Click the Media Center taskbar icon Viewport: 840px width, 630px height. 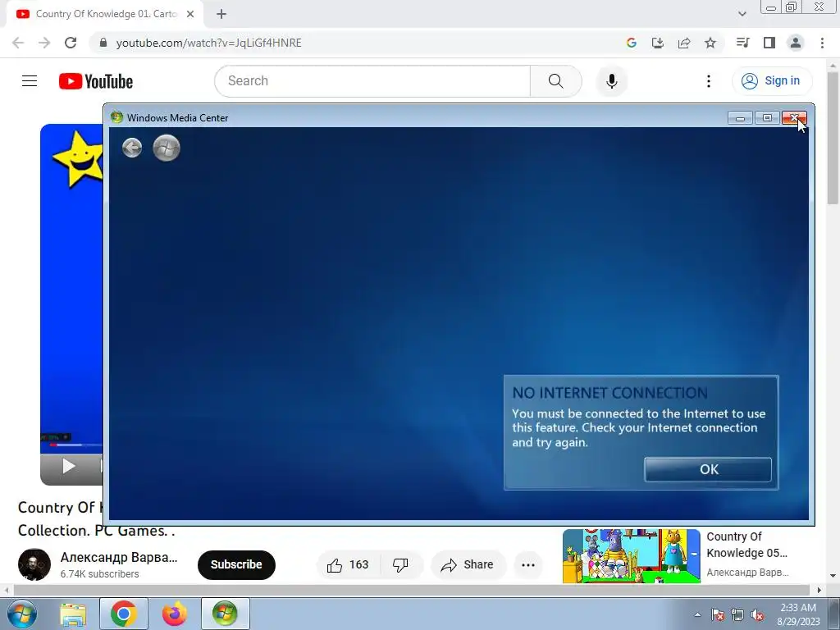click(x=225, y=614)
